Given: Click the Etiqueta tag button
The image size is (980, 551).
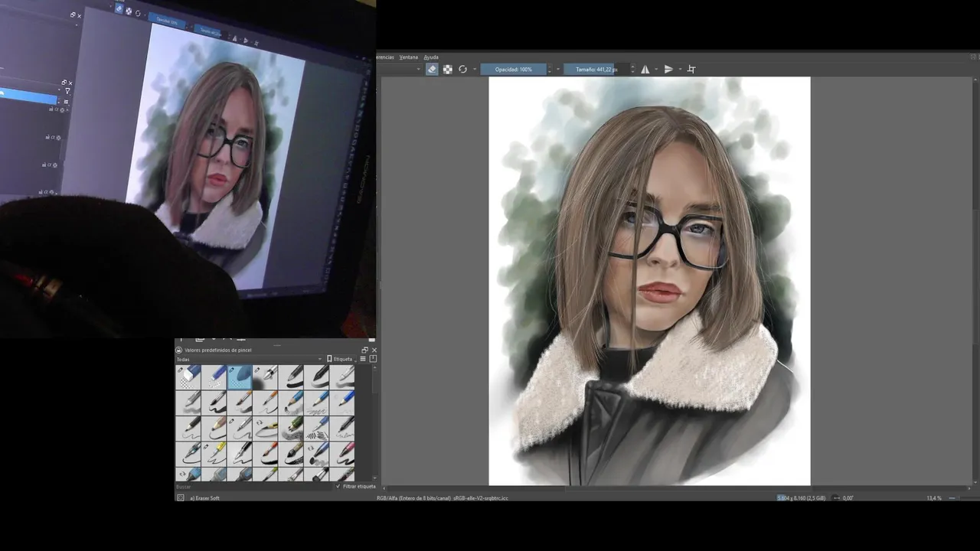Looking at the screenshot, I should click(340, 359).
